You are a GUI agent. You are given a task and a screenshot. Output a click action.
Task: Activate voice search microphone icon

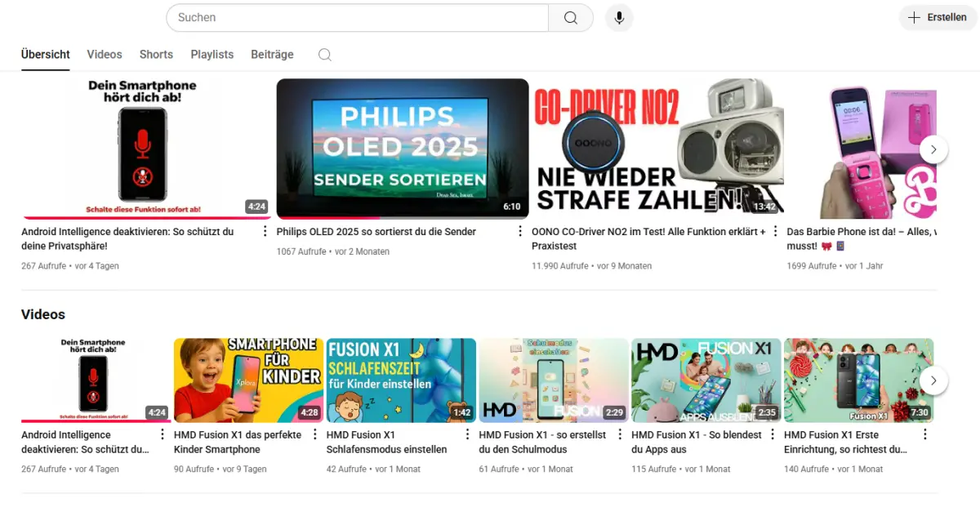point(619,18)
